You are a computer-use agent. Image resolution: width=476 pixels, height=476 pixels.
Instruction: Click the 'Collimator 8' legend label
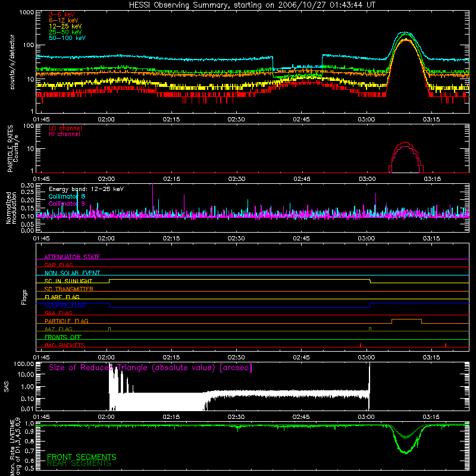67,196
